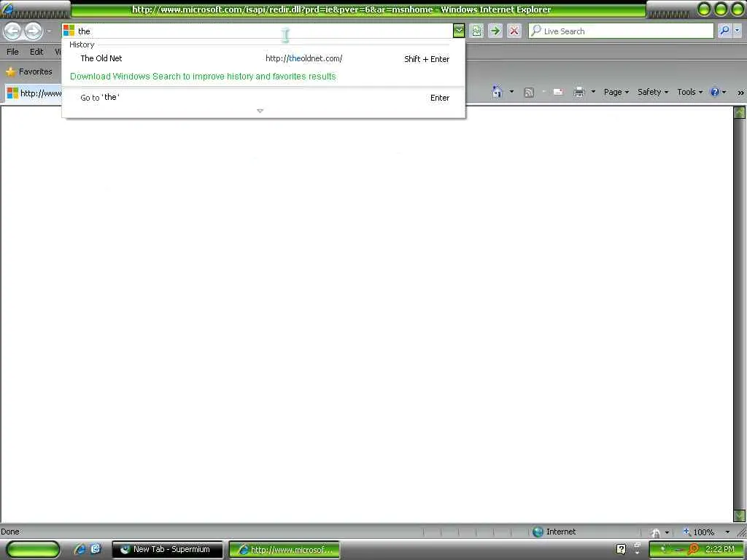The height and width of the screenshot is (560, 747).
Task: Collapse the address bar autocomplete dropdown arrow
Action: click(x=458, y=31)
